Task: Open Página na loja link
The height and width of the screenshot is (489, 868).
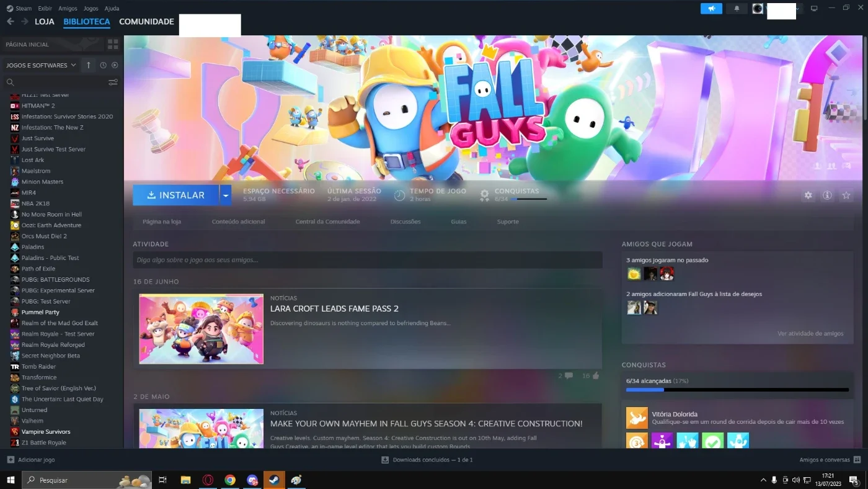Action: point(162,222)
